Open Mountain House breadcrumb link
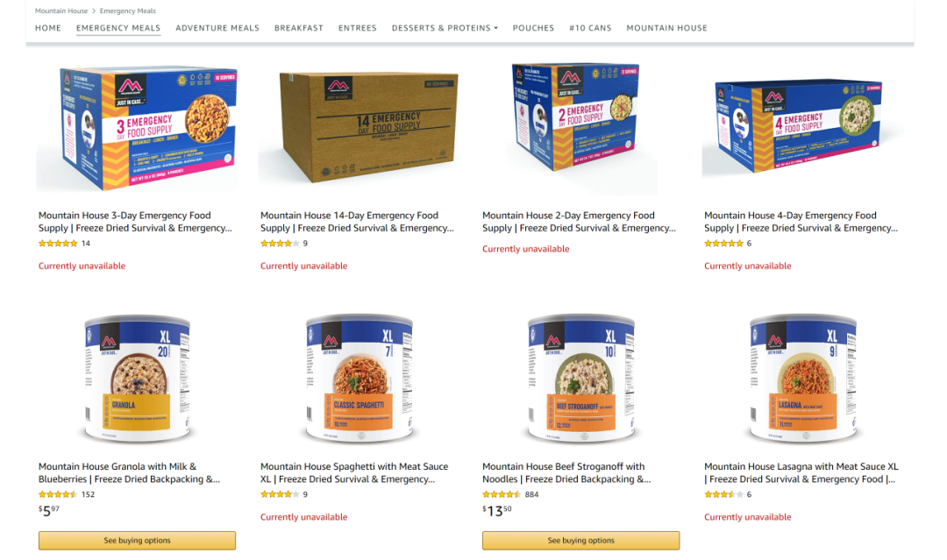Viewport: 947px width, 560px height. click(61, 11)
